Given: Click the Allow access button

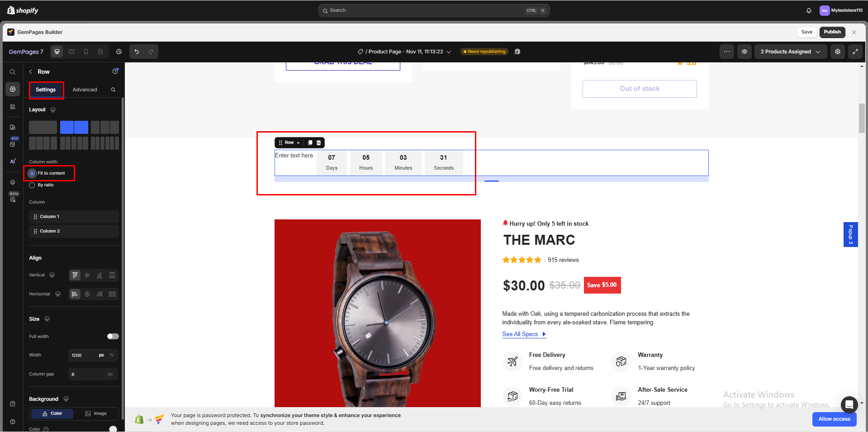Looking at the screenshot, I should coord(834,419).
